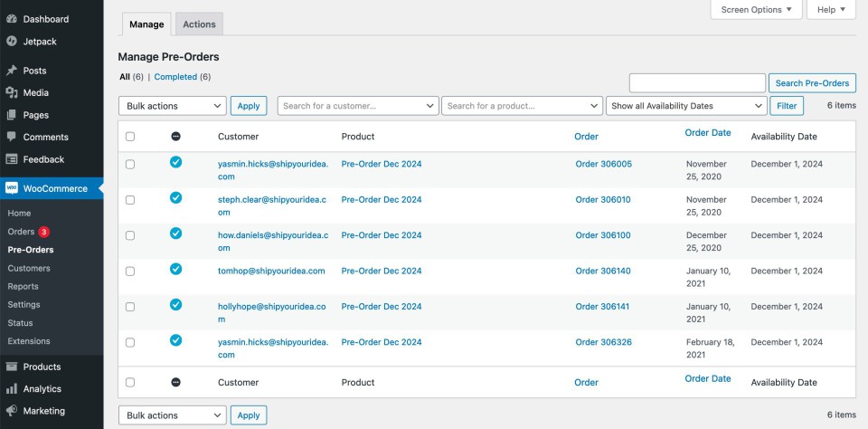Screen dimensions: 868x429
Task: Click the Pre-Orders search text field
Action: point(697,83)
